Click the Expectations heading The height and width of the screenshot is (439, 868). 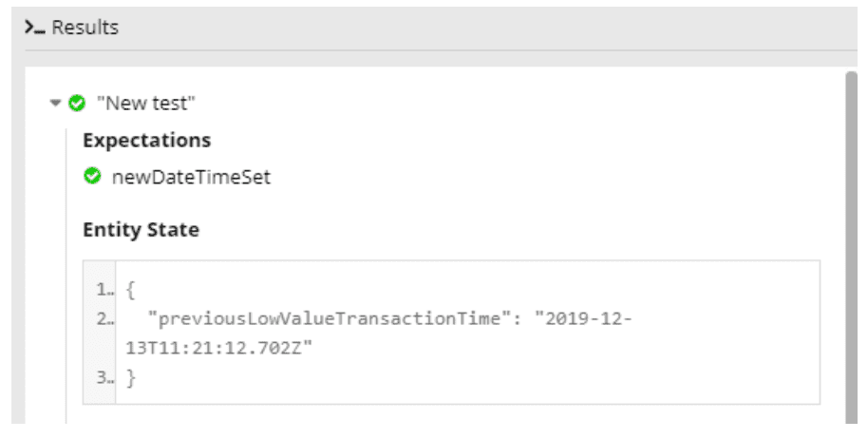(146, 141)
